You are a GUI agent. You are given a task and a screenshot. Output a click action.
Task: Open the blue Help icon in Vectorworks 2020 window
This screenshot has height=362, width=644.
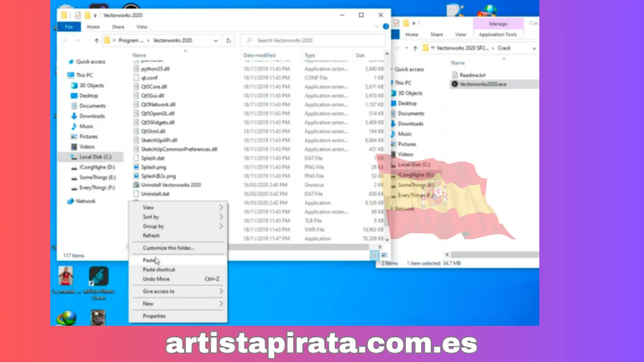pos(385,26)
